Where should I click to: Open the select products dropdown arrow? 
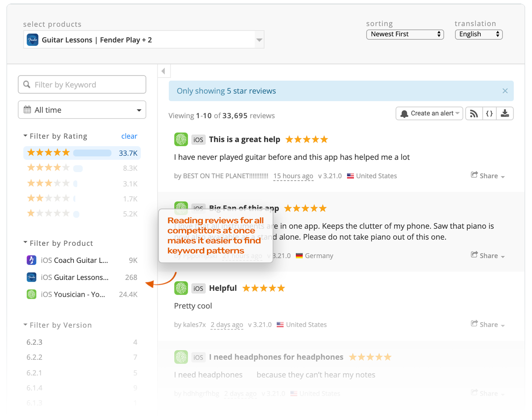(x=259, y=40)
